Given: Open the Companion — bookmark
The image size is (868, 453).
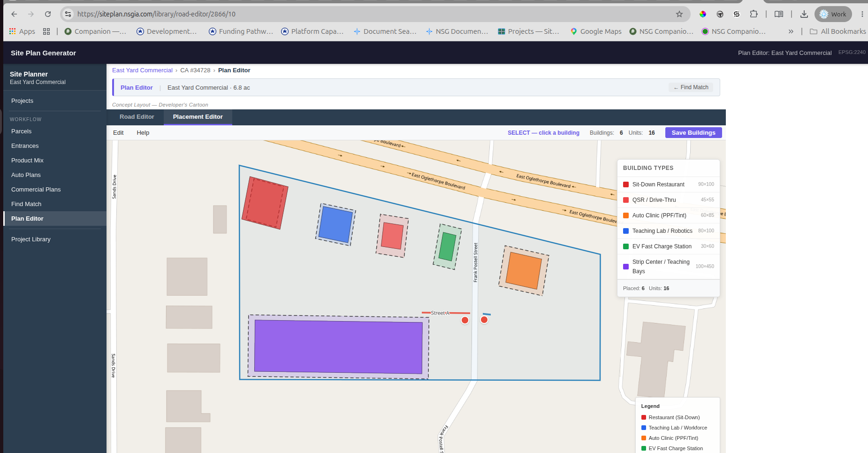Looking at the screenshot, I should click(x=95, y=31).
